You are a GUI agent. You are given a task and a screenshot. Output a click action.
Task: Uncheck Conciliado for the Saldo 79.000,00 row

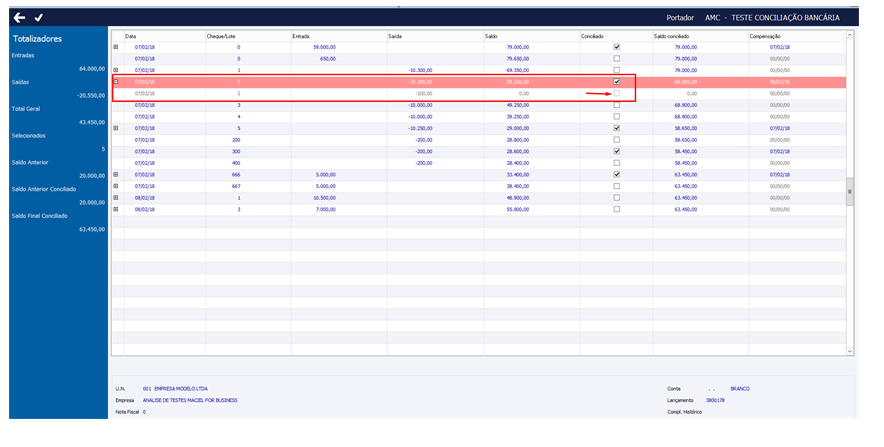[616, 47]
